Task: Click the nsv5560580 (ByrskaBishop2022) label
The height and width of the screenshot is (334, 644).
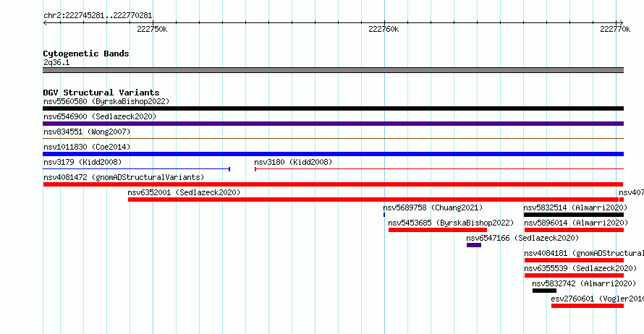Action: pyautogui.click(x=106, y=101)
